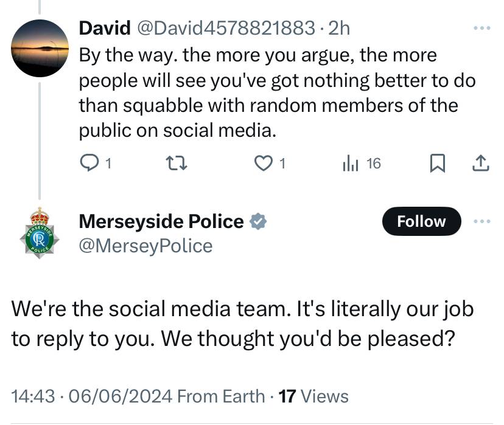This screenshot has height=425, width=504.
Task: Bookmark David's tweet
Action: click(438, 163)
